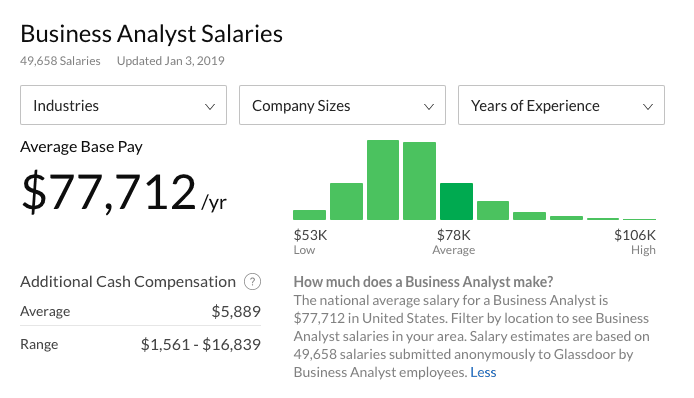Click the fourth histogram bar left of the dark bar
694x398 pixels.
[419, 181]
